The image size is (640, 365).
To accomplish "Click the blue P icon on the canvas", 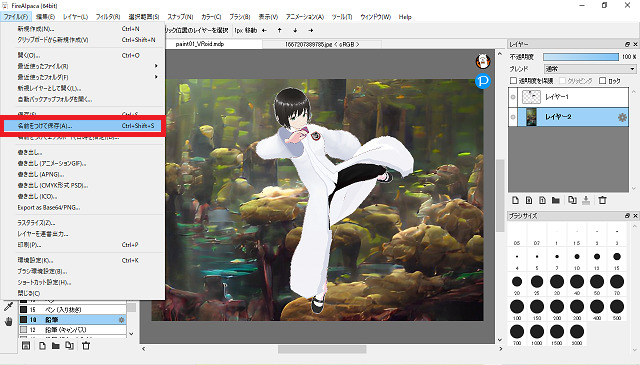I will coord(483,81).
